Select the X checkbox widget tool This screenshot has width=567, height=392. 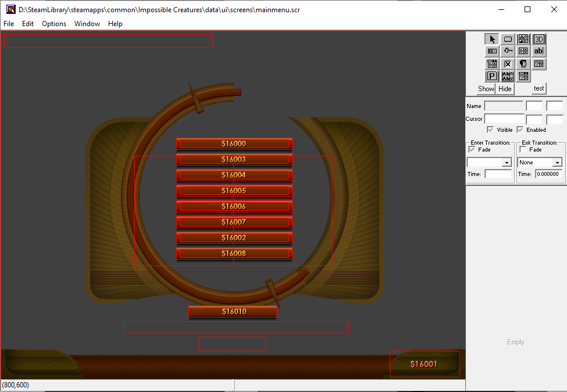pos(508,64)
